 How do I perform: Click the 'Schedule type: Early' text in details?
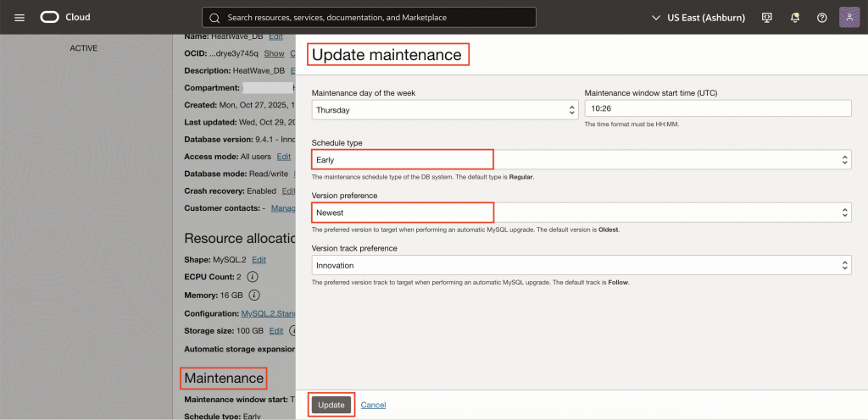(x=222, y=416)
